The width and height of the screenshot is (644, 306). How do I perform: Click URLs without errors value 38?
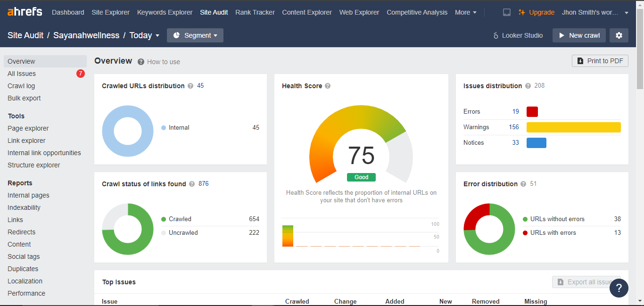tap(618, 219)
